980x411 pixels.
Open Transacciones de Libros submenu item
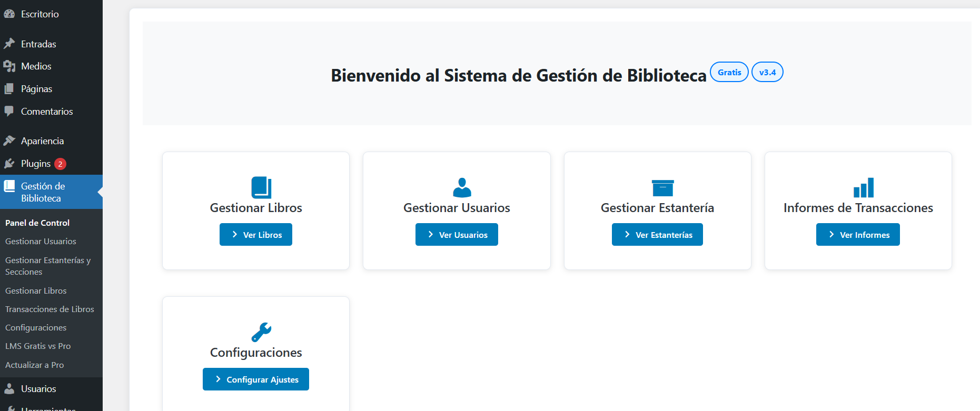coord(50,309)
